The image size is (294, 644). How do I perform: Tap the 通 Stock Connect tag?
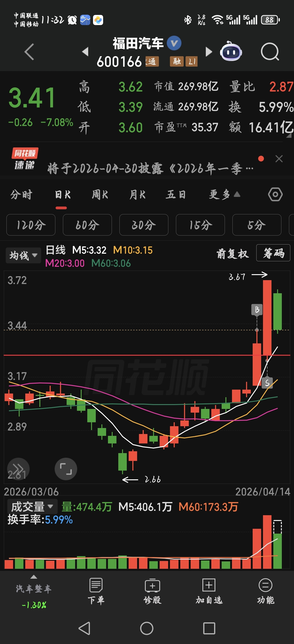(152, 61)
